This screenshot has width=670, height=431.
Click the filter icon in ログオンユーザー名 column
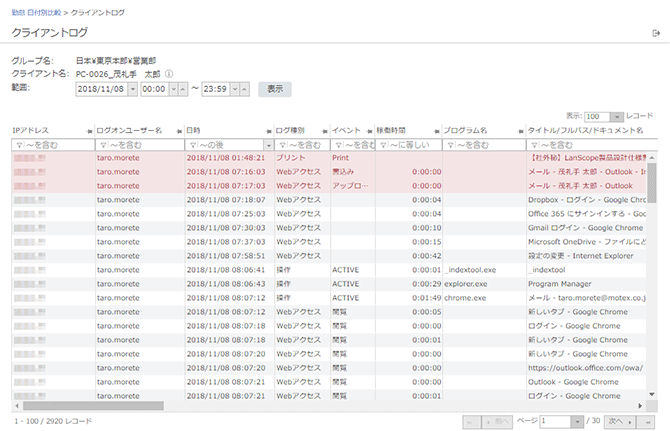(102, 145)
